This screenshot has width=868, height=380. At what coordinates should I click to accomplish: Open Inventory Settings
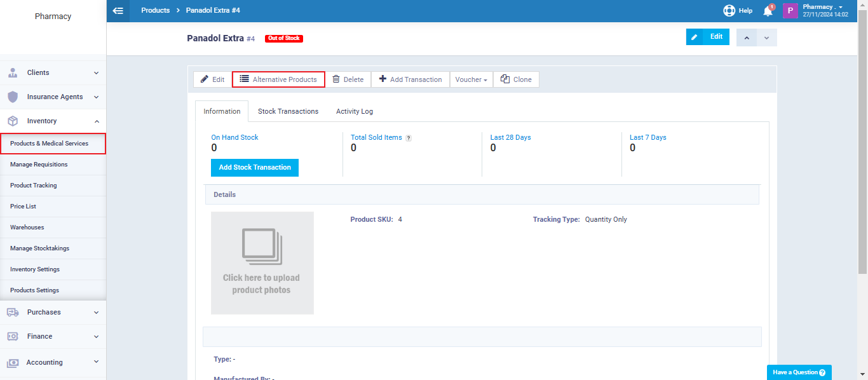click(53, 269)
